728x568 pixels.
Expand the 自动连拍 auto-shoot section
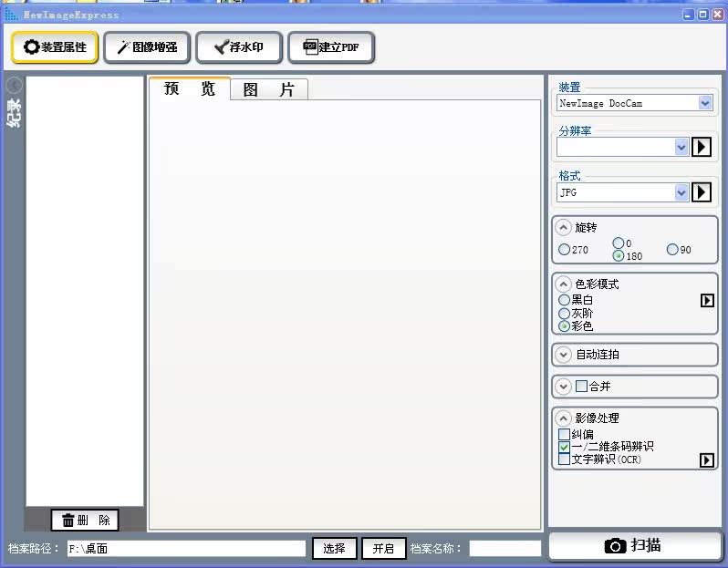coord(563,355)
